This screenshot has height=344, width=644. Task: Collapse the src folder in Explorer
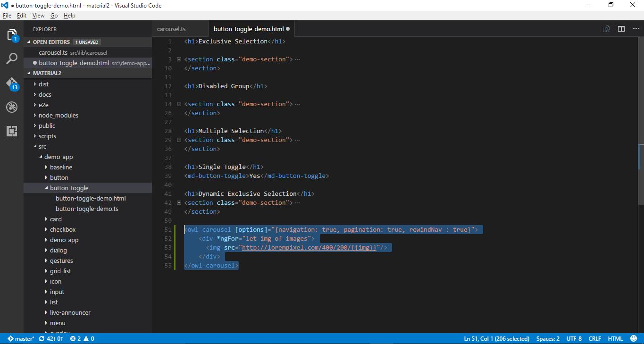click(x=42, y=146)
